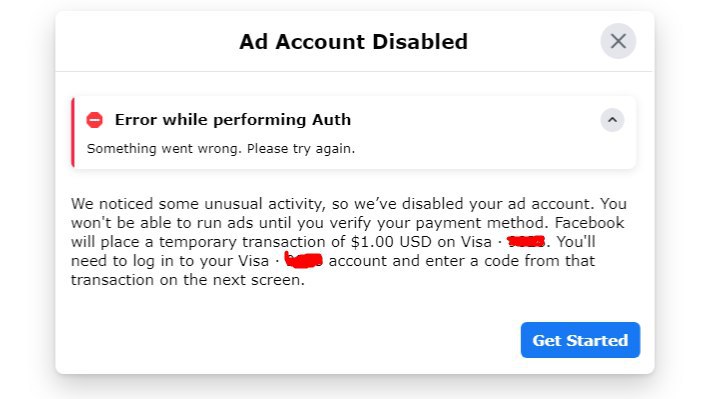Click the transaction on the next screen line
727x399 pixels.
click(188, 280)
